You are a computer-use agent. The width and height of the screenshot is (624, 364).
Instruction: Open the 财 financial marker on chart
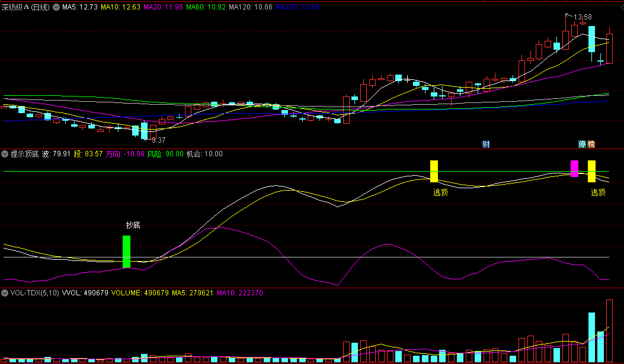[x=486, y=144]
